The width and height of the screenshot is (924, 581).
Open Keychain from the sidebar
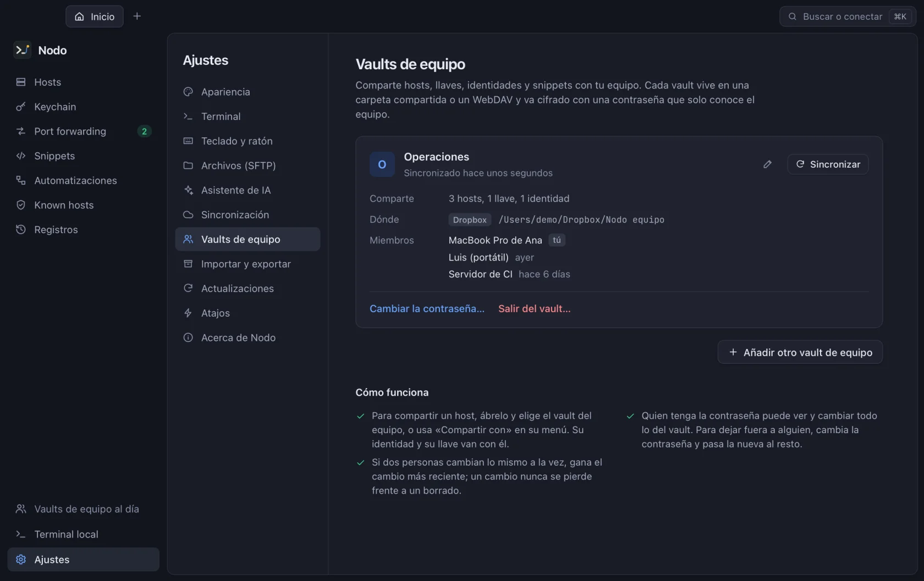click(x=84, y=107)
